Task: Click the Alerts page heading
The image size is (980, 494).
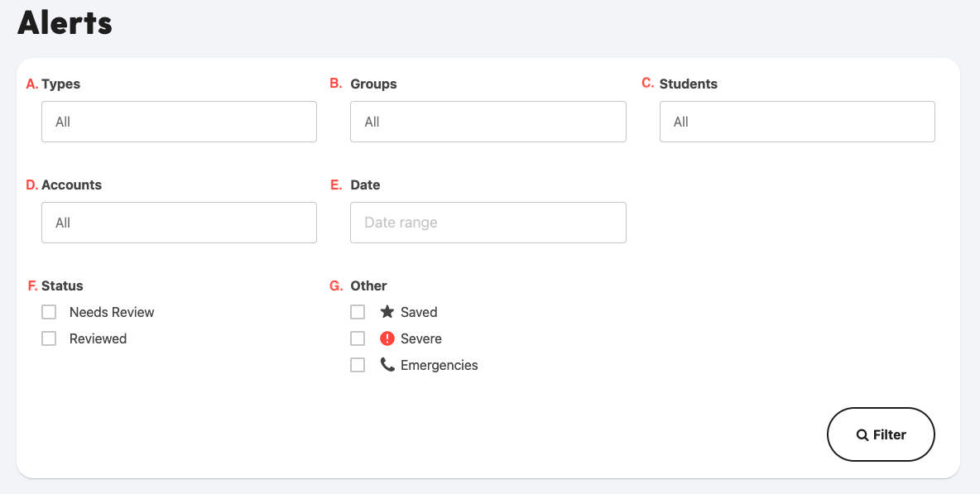Action: pyautogui.click(x=65, y=22)
